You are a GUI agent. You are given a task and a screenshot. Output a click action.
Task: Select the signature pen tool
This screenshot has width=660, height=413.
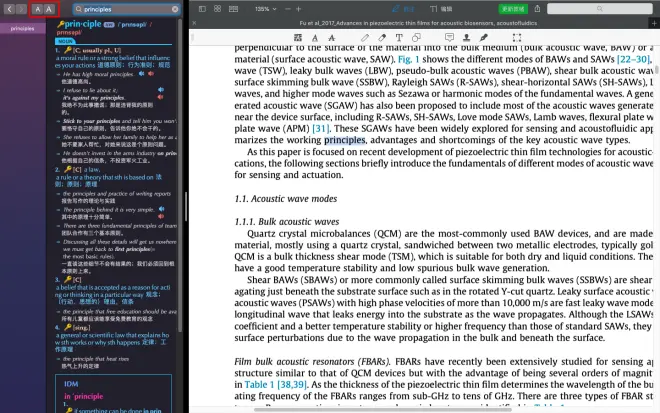pyautogui.click(x=484, y=38)
